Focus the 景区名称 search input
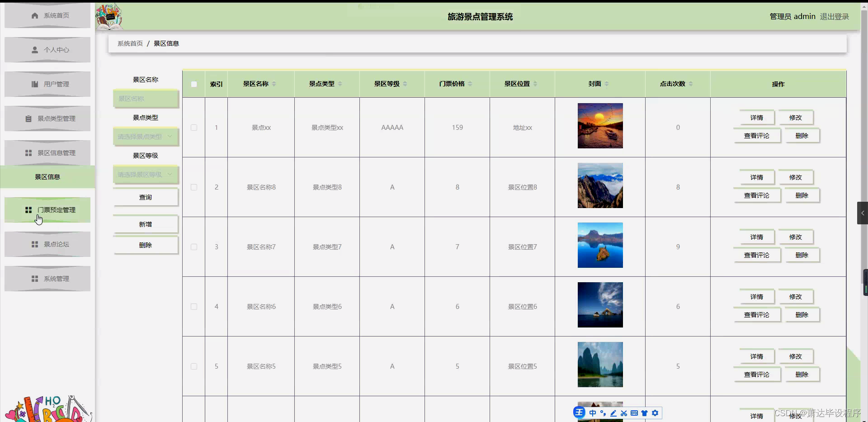 tap(146, 99)
